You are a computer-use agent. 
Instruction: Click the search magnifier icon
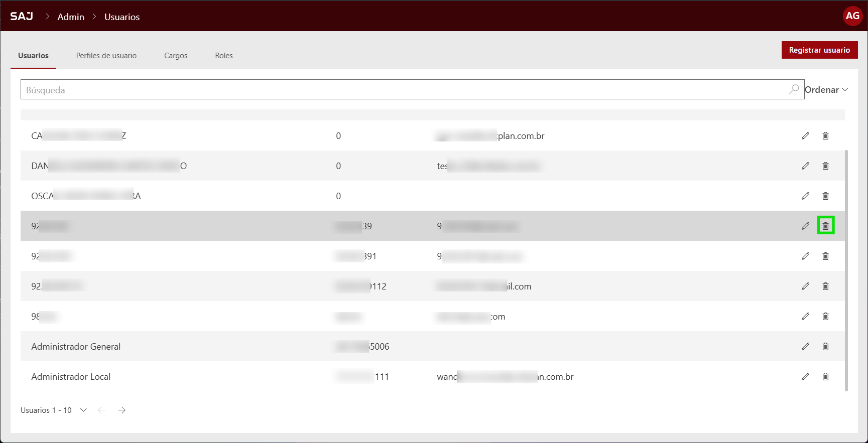(794, 89)
